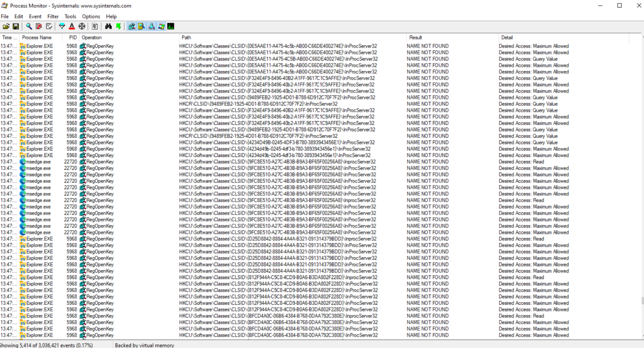Select Options from the menu bar

pyautogui.click(x=91, y=16)
